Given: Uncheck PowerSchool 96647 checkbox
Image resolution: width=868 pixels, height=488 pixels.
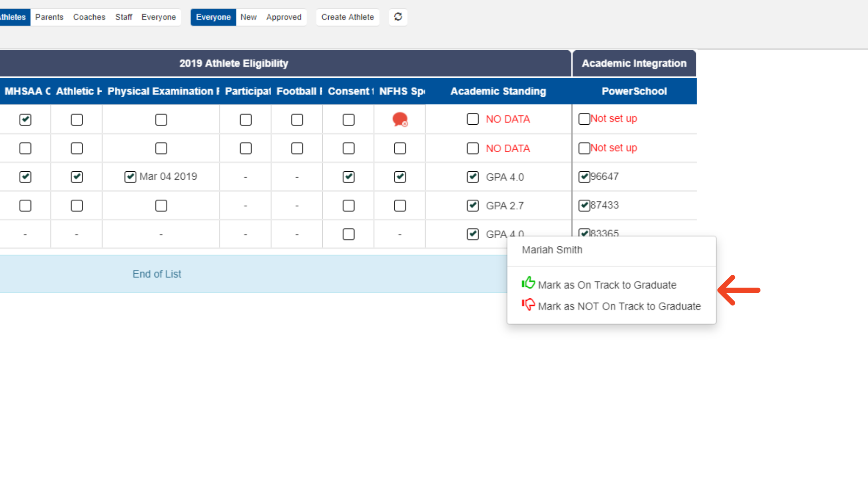Looking at the screenshot, I should pos(584,177).
